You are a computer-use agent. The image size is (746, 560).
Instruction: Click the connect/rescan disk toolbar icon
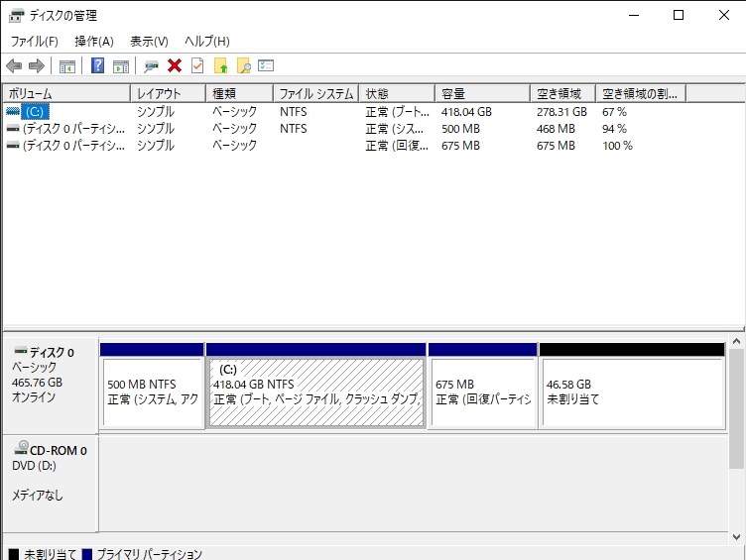[x=152, y=66]
